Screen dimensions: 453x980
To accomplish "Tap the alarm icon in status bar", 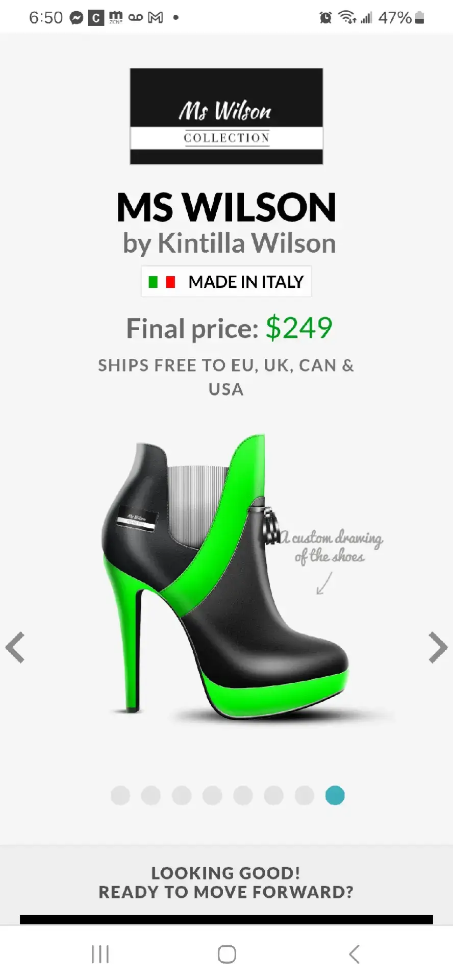I will coord(325,18).
